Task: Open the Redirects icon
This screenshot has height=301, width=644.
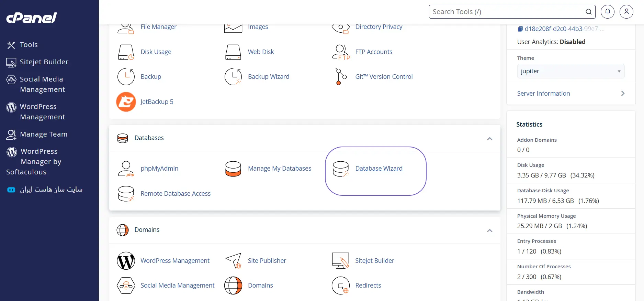Action: 341,286
